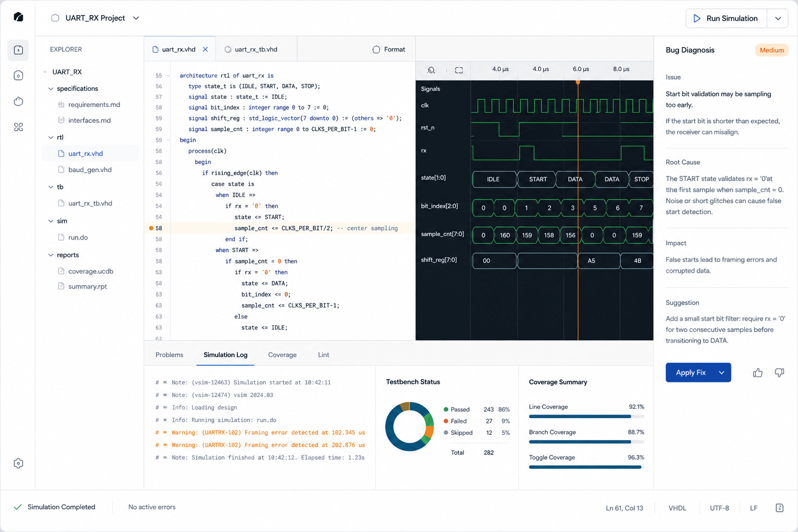Click the Medium severity badge
The height and width of the screenshot is (532, 798).
[x=772, y=50]
